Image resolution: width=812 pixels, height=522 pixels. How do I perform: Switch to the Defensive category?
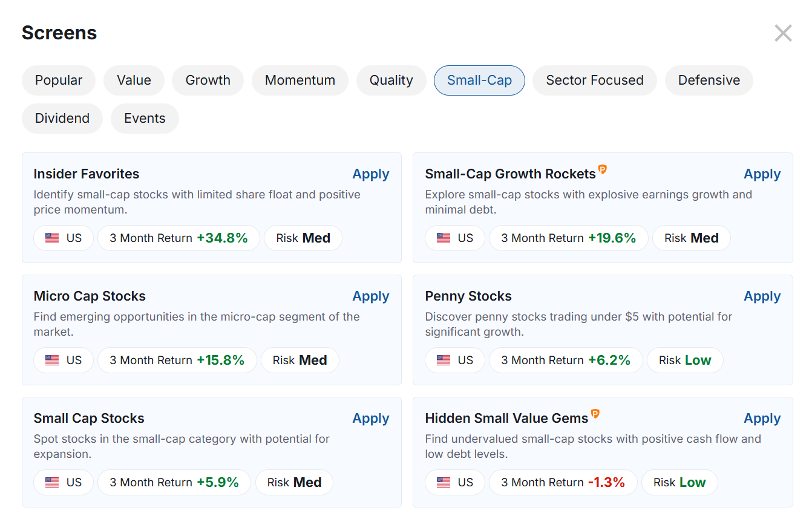pyautogui.click(x=709, y=80)
